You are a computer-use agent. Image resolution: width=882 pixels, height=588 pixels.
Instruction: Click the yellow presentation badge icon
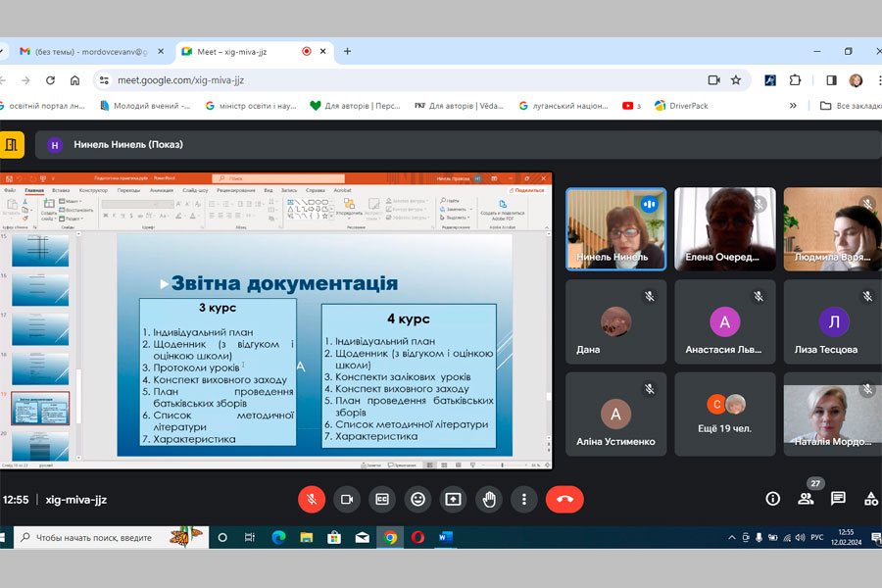[x=11, y=145]
